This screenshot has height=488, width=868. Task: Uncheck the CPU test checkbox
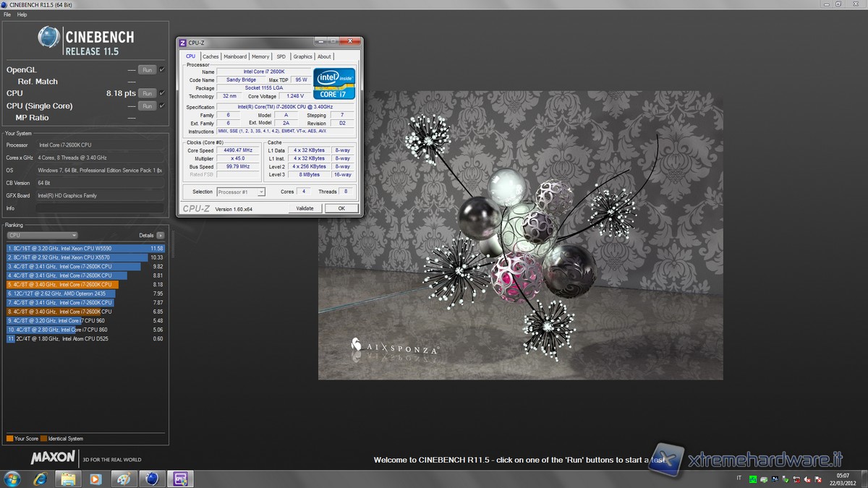point(162,93)
